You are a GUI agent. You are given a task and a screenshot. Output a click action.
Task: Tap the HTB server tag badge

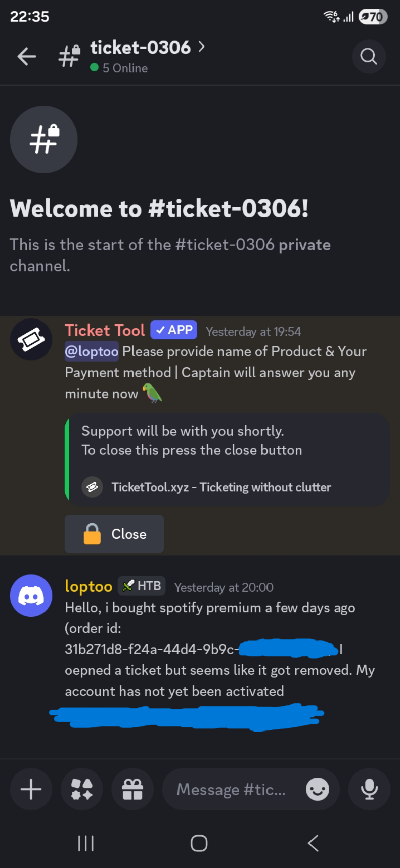click(143, 586)
